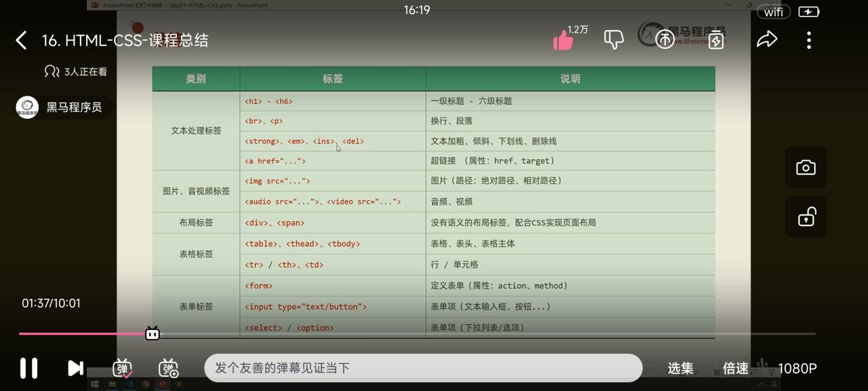This screenshot has width=868, height=391.
Task: Toggle the screen lock icon
Action: [806, 217]
